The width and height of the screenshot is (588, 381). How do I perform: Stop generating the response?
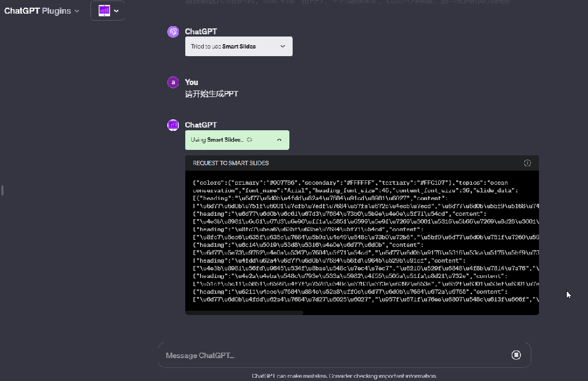point(516,355)
